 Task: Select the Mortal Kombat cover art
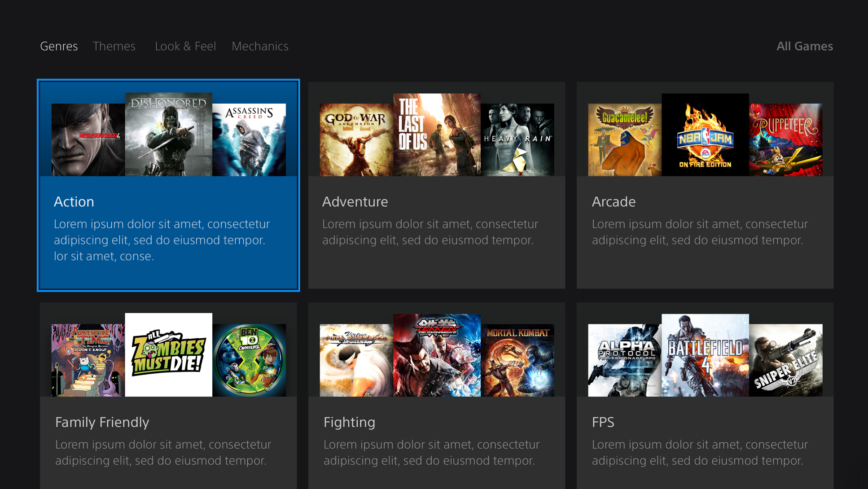pyautogui.click(x=517, y=360)
